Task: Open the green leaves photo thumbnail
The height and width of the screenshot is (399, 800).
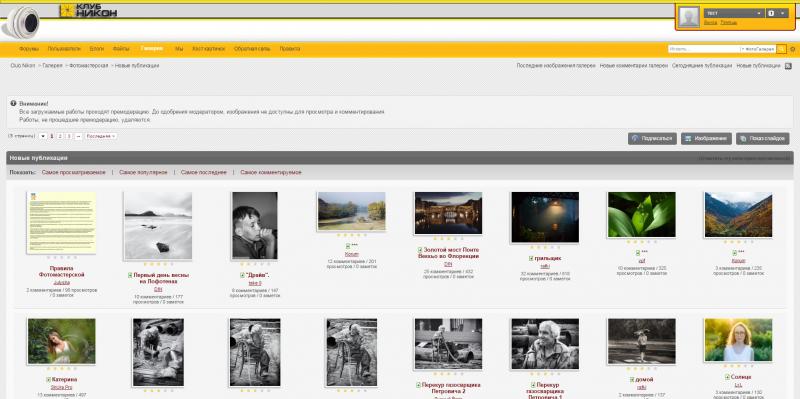Action: click(x=641, y=214)
